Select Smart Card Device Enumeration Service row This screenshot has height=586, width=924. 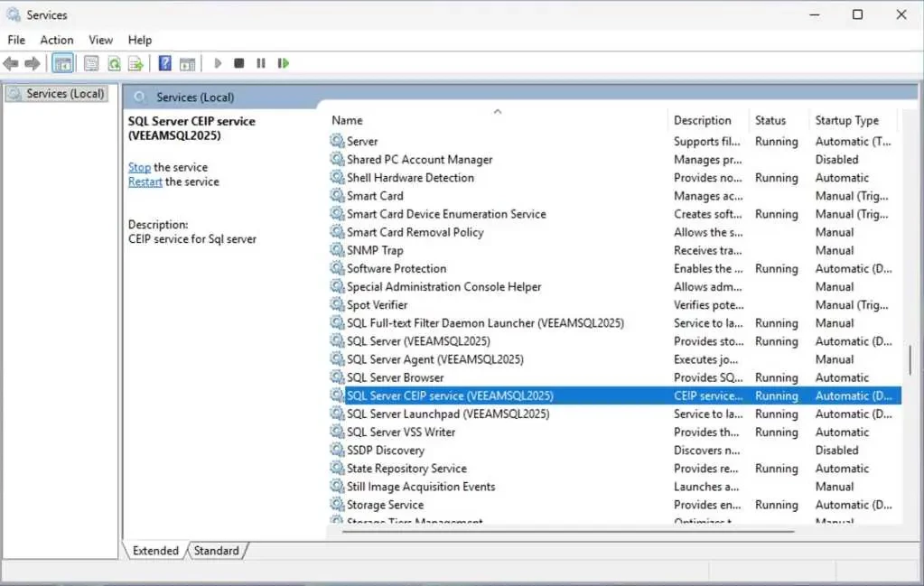tap(614, 214)
